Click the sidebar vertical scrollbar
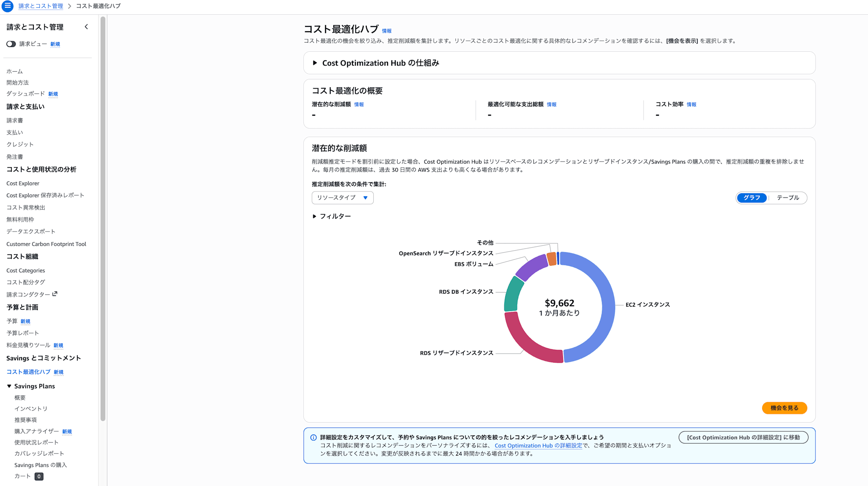The height and width of the screenshot is (486, 868). pos(103,217)
